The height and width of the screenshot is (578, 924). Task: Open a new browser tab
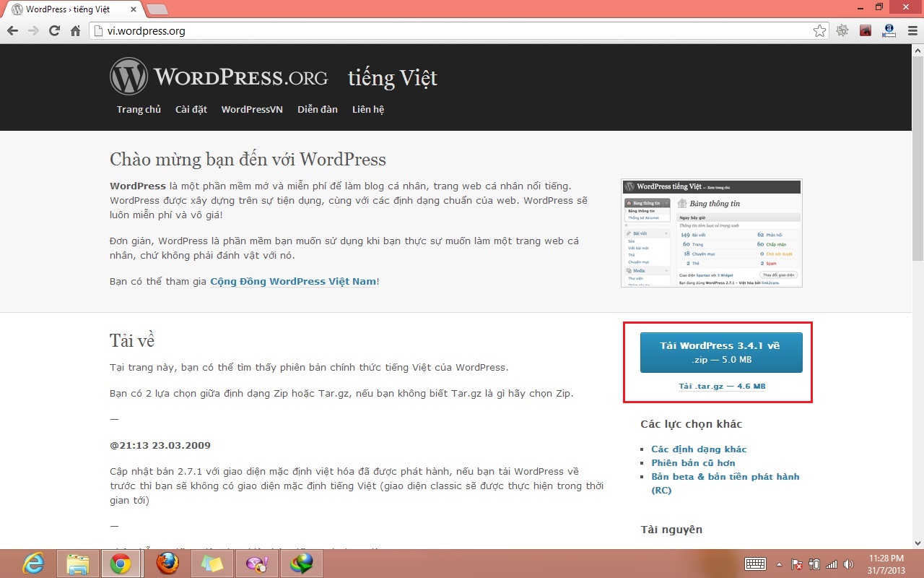pyautogui.click(x=157, y=9)
